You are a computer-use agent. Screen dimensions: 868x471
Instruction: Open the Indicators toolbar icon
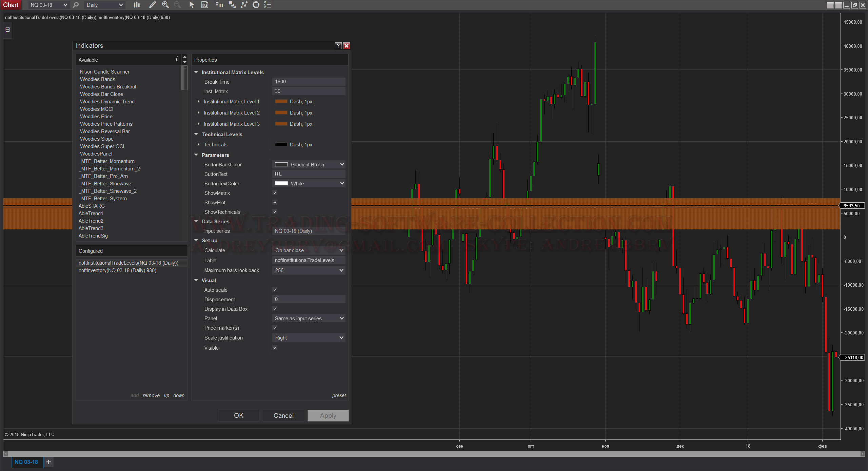[244, 5]
